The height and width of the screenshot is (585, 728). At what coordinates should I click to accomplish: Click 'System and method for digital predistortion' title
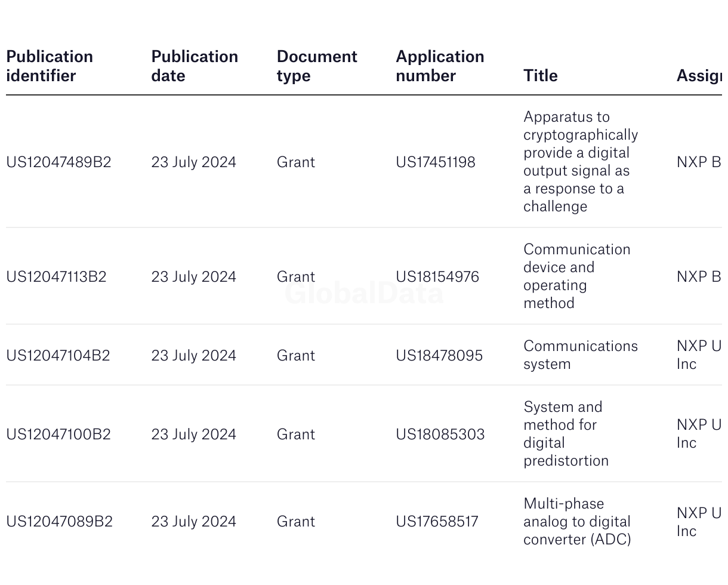point(566,433)
